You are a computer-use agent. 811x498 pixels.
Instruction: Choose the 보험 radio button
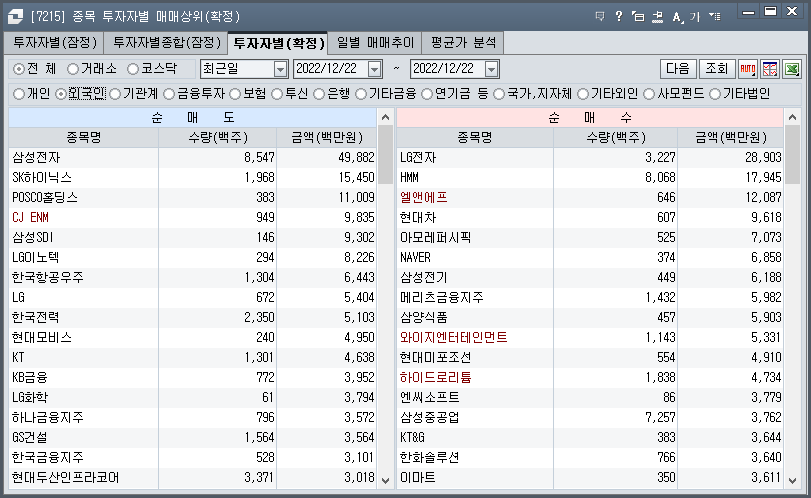(x=235, y=94)
